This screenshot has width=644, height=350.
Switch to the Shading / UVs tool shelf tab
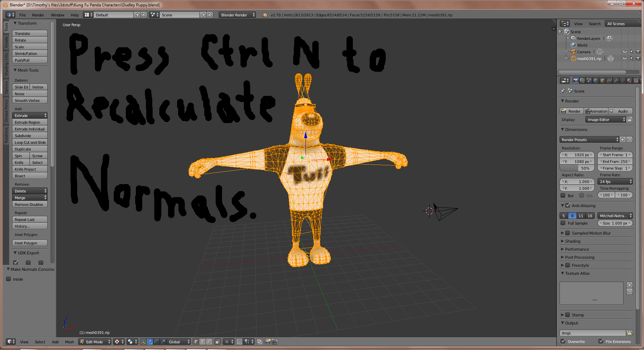(x=6, y=65)
